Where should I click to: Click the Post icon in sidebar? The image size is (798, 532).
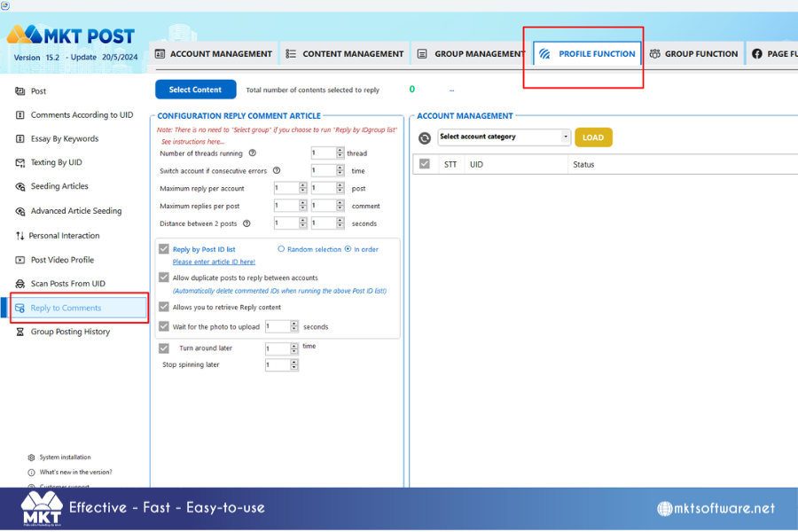tap(20, 91)
